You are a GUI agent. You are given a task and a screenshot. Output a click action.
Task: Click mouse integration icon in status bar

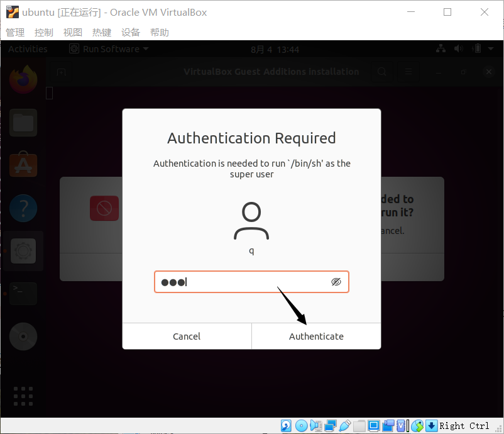coord(417,426)
